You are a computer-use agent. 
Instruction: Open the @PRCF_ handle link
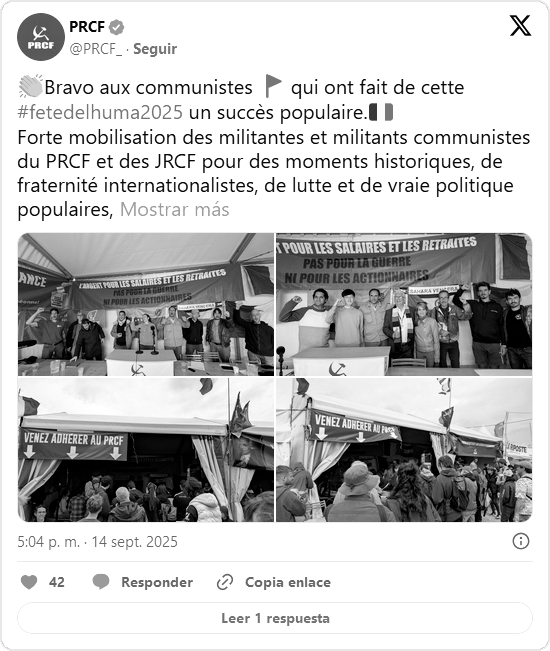tap(96, 49)
